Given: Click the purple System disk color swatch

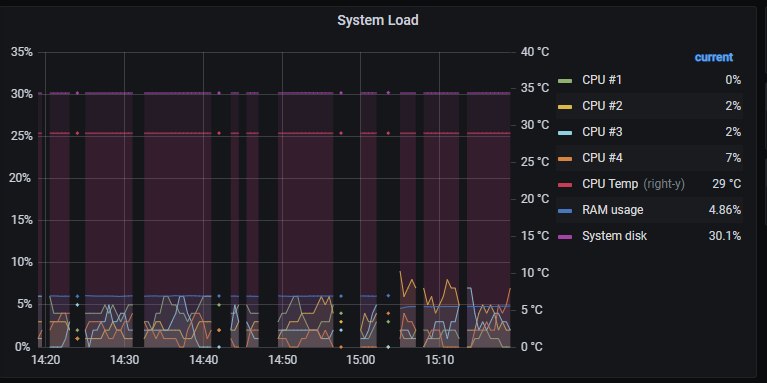Looking at the screenshot, I should (x=565, y=237).
